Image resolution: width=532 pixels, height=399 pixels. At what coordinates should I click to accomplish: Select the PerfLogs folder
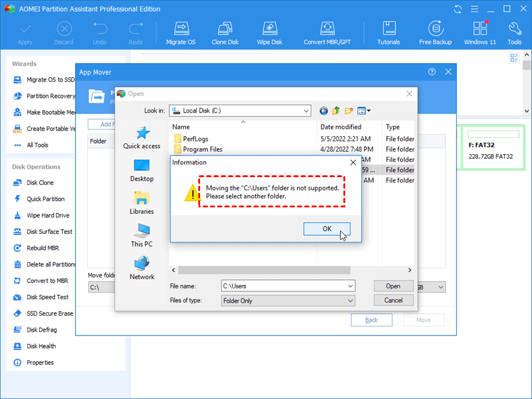click(191, 139)
